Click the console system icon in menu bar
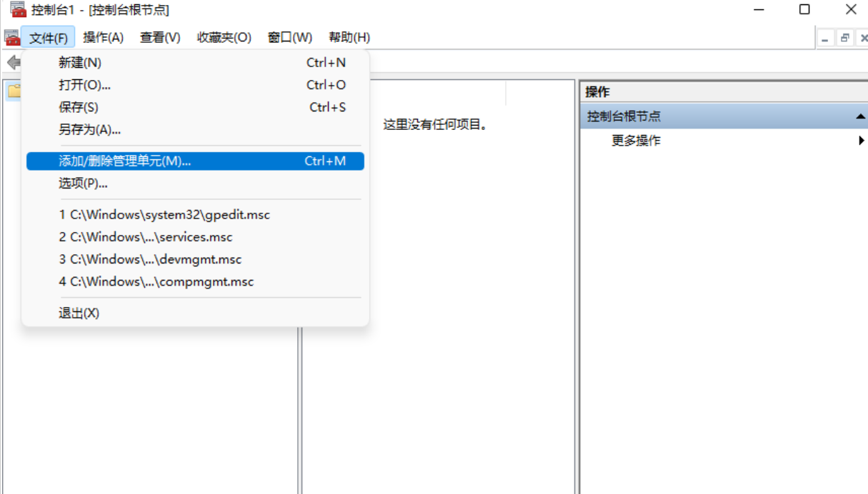The image size is (868, 494). coord(11,37)
